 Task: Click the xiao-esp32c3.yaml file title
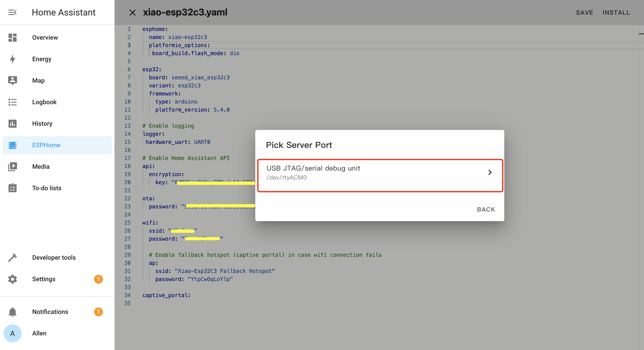[x=185, y=12]
